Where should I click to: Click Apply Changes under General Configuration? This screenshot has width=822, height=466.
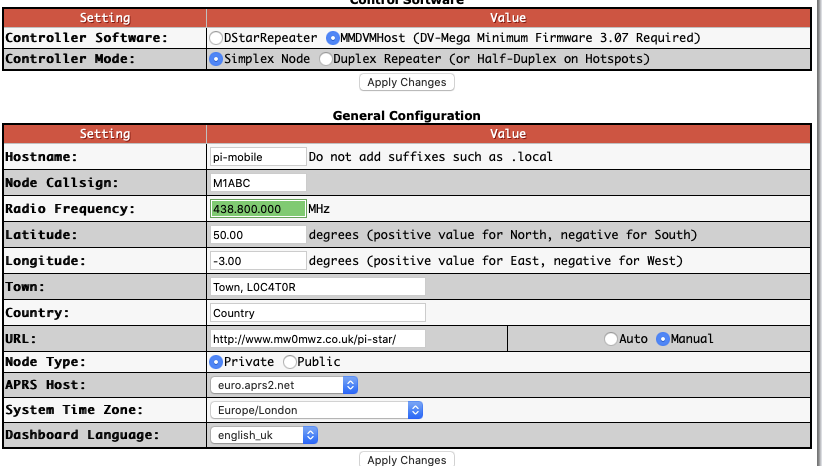pyautogui.click(x=407, y=459)
